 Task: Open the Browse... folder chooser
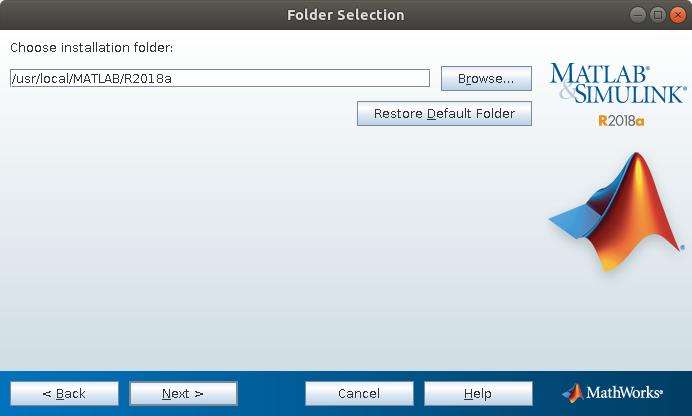click(x=486, y=79)
